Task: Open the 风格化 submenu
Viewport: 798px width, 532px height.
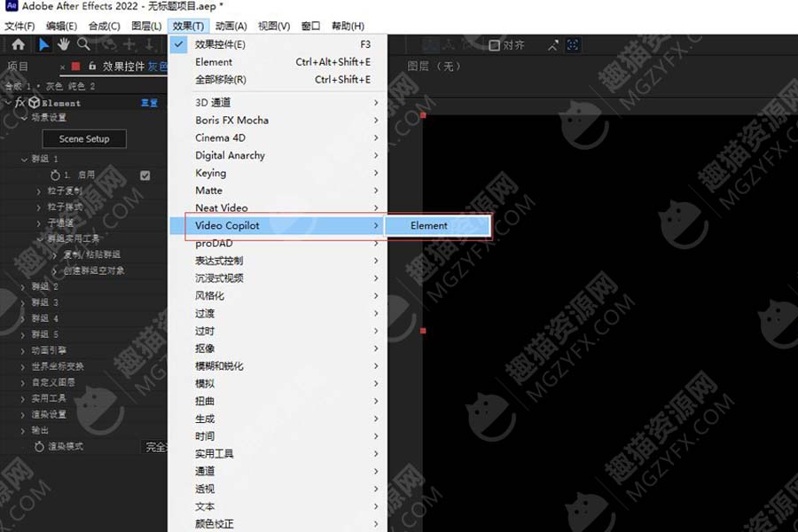Action: click(x=278, y=296)
